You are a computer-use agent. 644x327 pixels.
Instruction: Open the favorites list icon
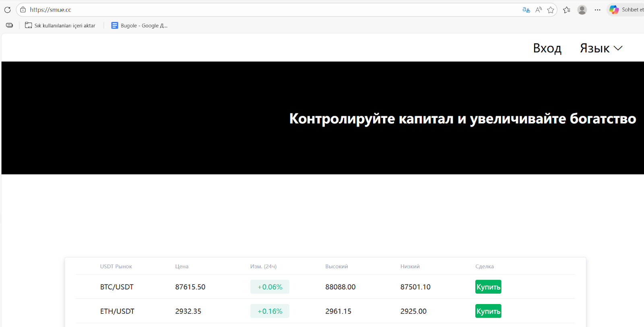pos(567,10)
